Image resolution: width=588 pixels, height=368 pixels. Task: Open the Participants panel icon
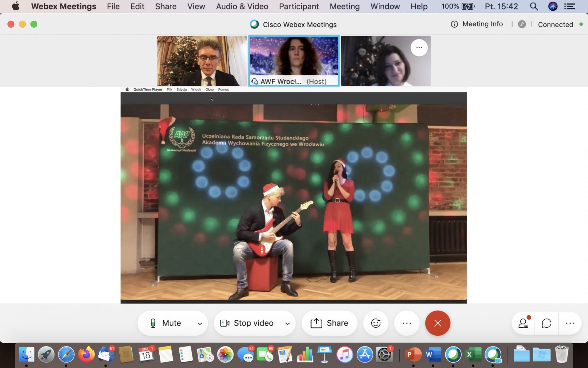pos(523,323)
